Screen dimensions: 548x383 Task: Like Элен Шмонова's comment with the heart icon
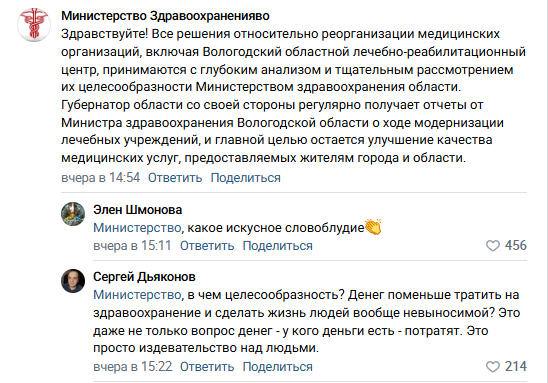pos(493,246)
